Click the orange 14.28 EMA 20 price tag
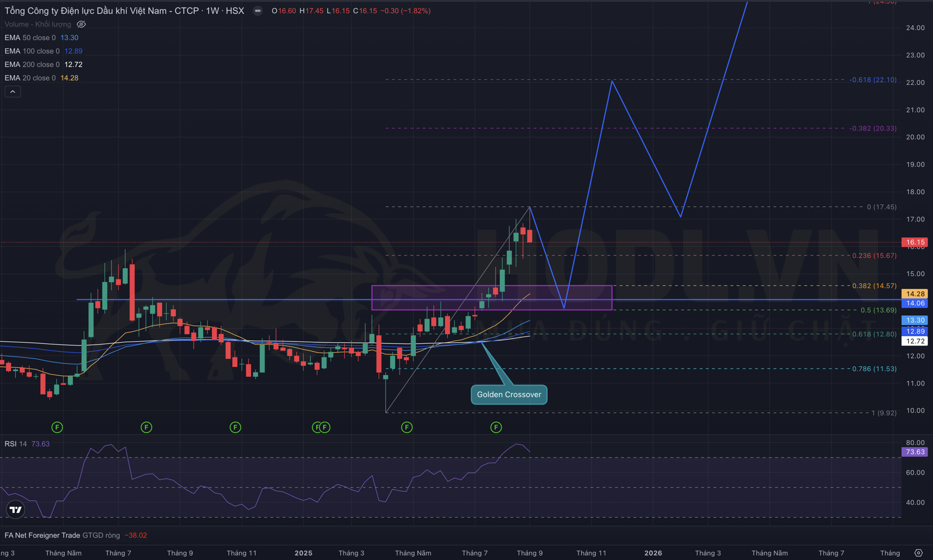This screenshot has height=560, width=933. (914, 294)
